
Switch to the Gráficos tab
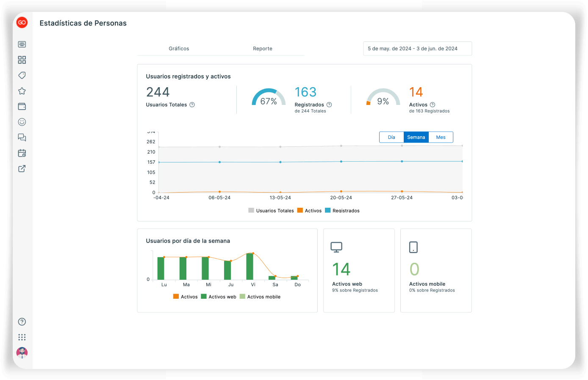(179, 49)
